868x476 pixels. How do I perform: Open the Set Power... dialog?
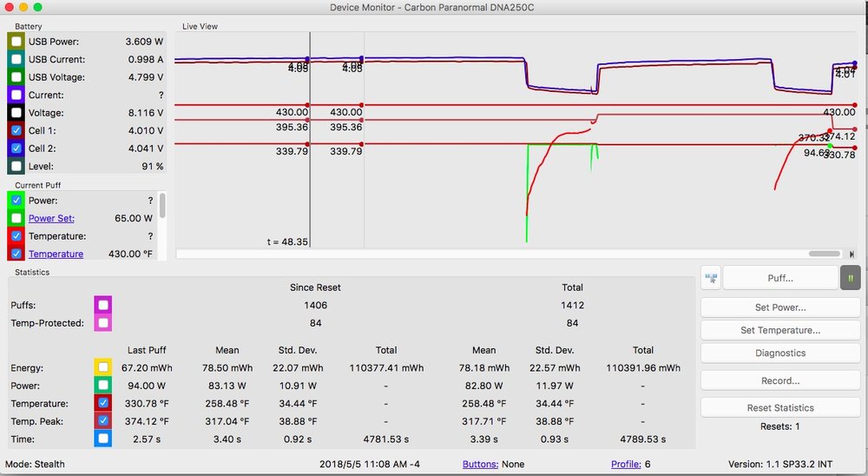point(780,307)
